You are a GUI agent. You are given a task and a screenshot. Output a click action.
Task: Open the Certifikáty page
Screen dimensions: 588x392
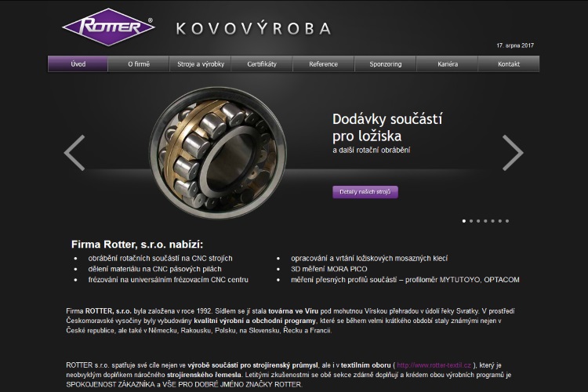click(x=262, y=64)
